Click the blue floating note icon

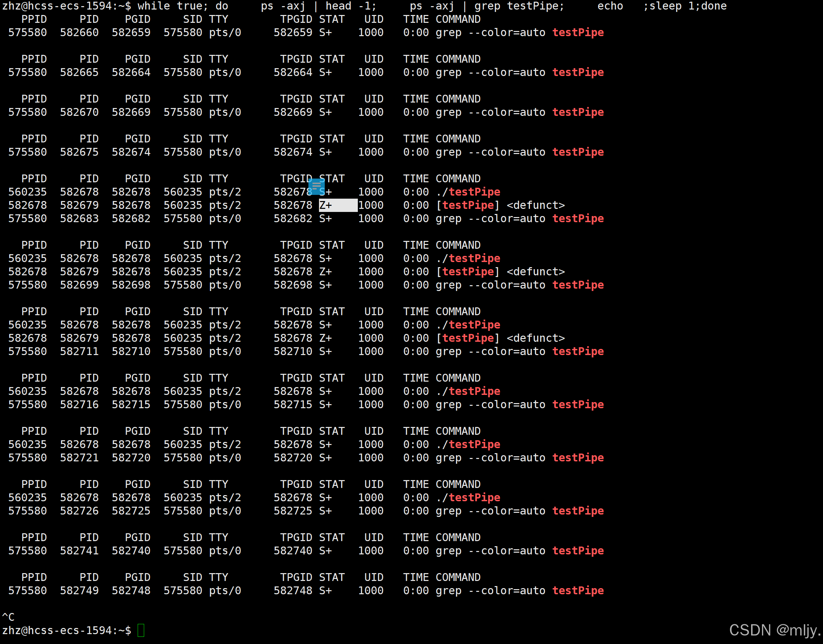(316, 186)
